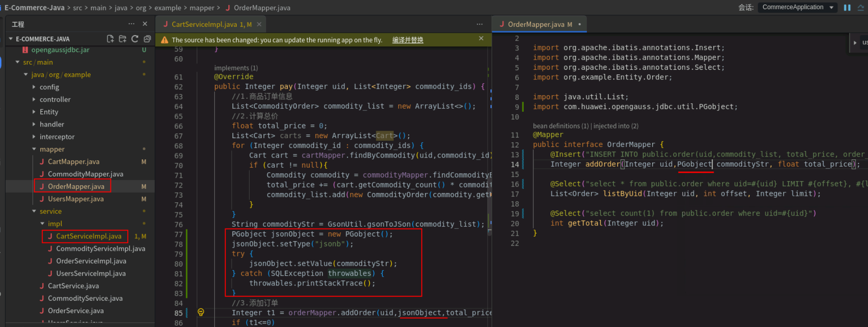Expand the config folder

click(34, 87)
